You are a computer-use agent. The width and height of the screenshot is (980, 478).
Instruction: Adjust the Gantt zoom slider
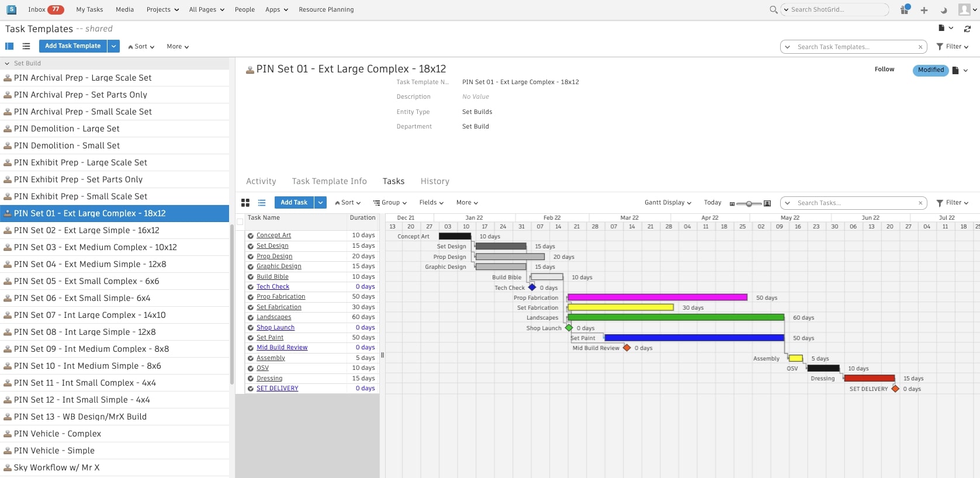coord(749,204)
